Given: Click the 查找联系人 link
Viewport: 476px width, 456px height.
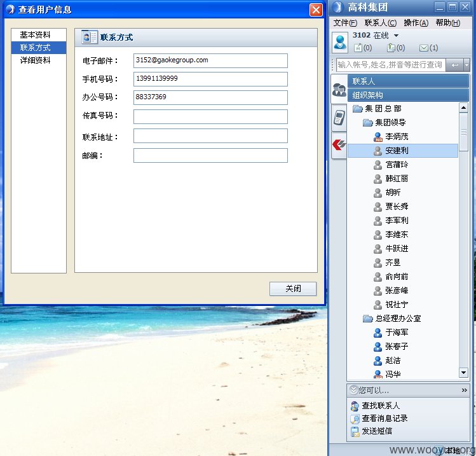Looking at the screenshot, I should (x=381, y=406).
